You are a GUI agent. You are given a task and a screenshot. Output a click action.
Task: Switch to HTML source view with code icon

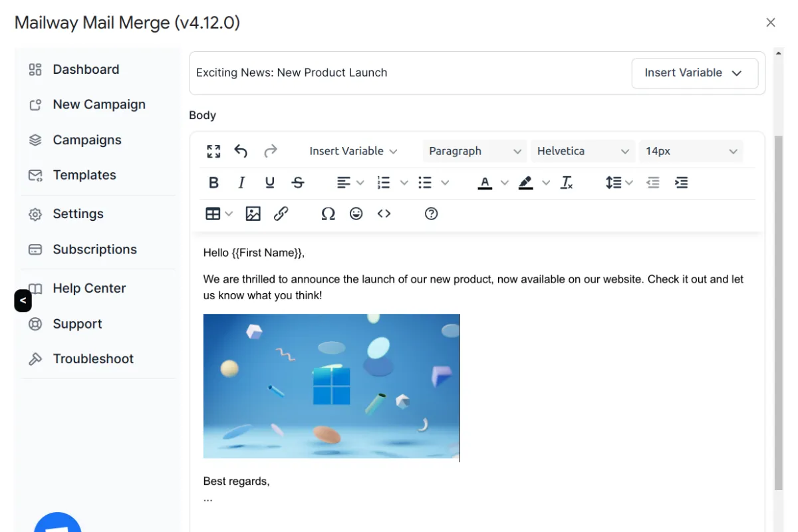[384, 213]
